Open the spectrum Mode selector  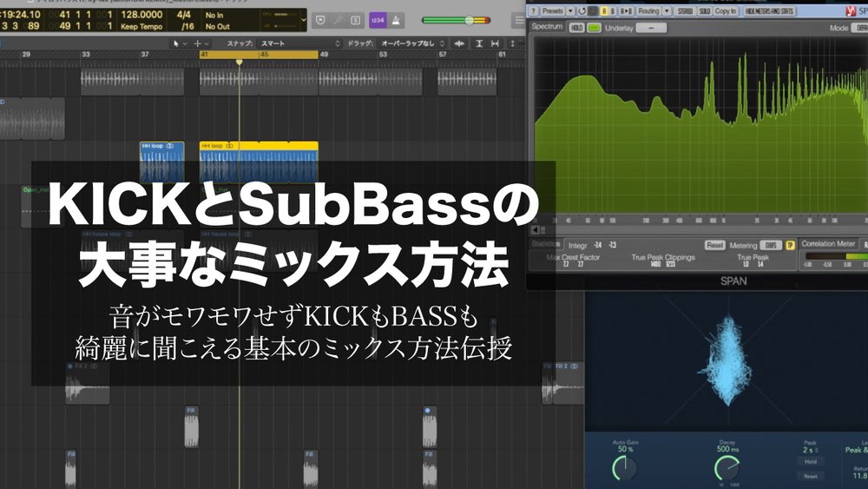pyautogui.click(x=861, y=27)
